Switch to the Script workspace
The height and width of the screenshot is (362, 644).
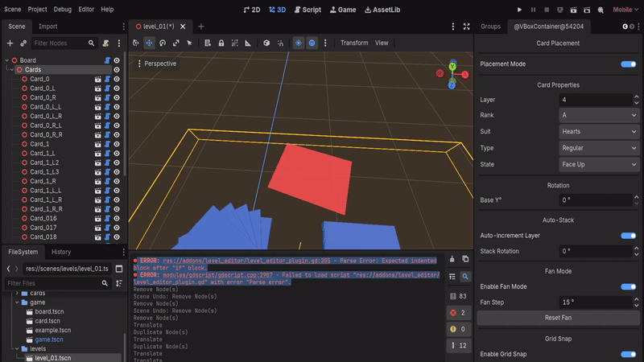[x=308, y=10]
